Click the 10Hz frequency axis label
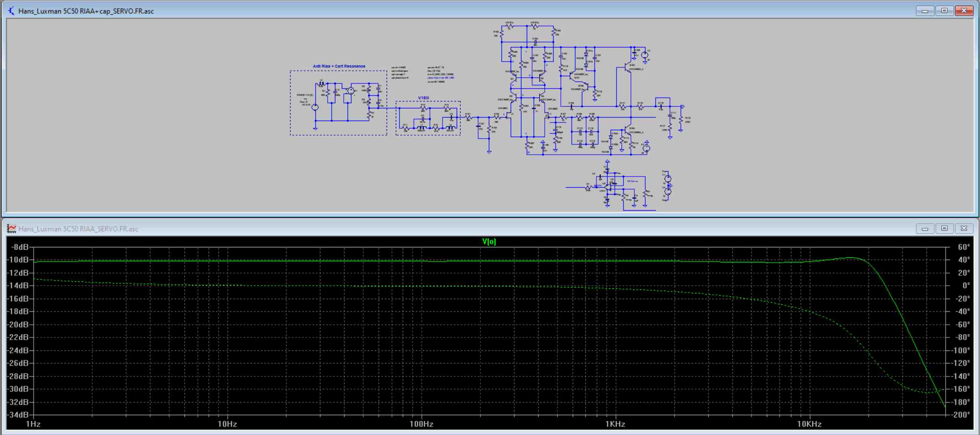This screenshot has width=980, height=435. [x=227, y=424]
